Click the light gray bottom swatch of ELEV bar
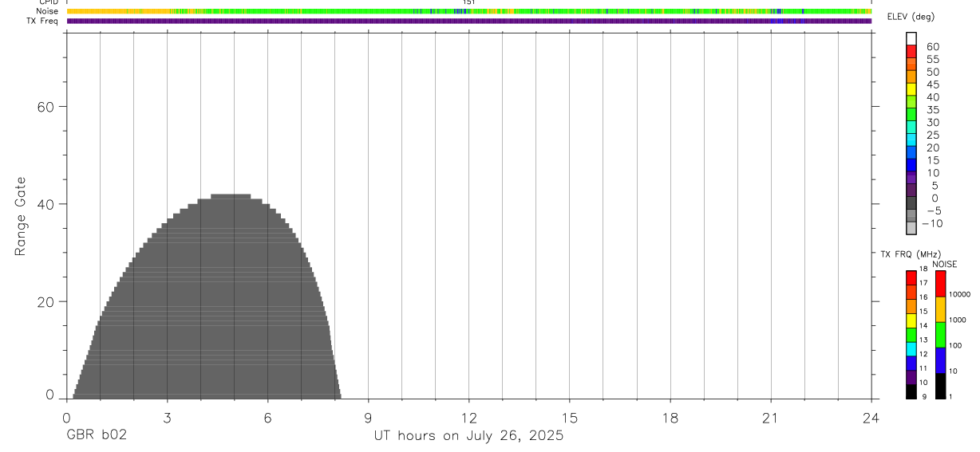The image size is (980, 452). tap(911, 228)
